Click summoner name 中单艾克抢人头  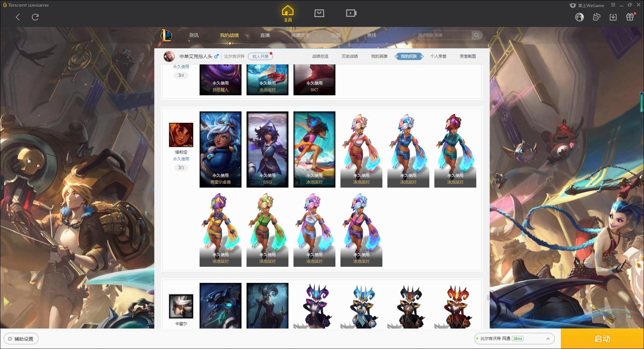(x=196, y=56)
